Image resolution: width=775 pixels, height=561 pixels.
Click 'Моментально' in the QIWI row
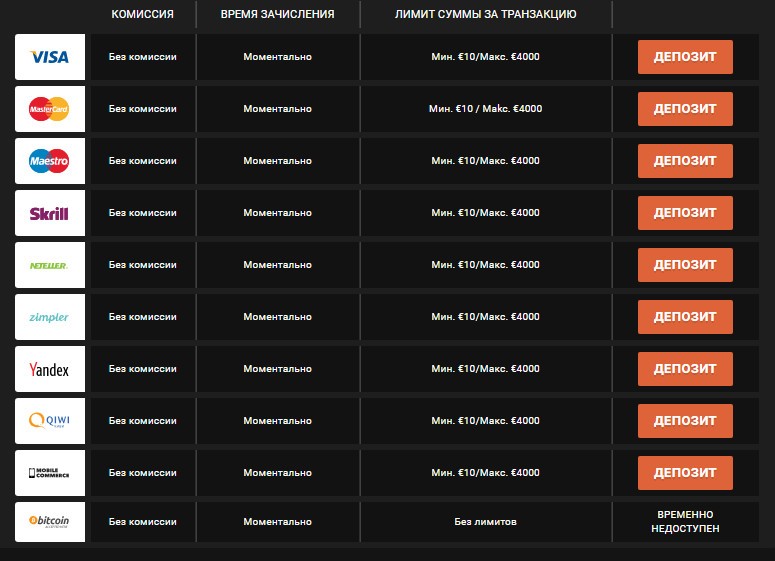click(277, 421)
